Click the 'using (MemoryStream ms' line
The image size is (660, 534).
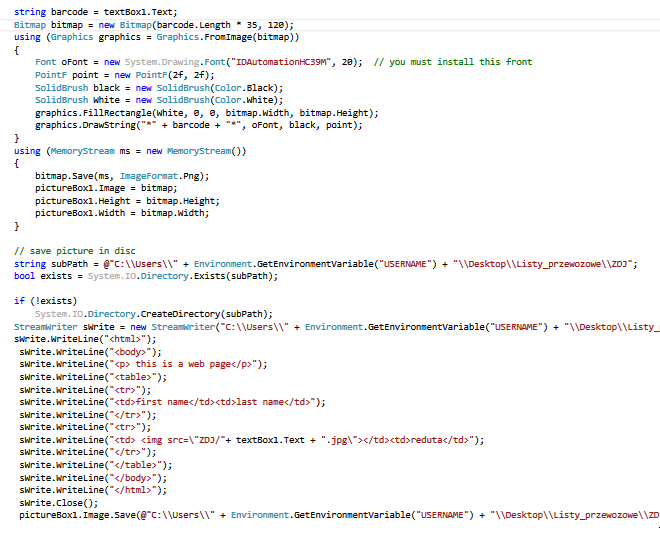point(130,151)
